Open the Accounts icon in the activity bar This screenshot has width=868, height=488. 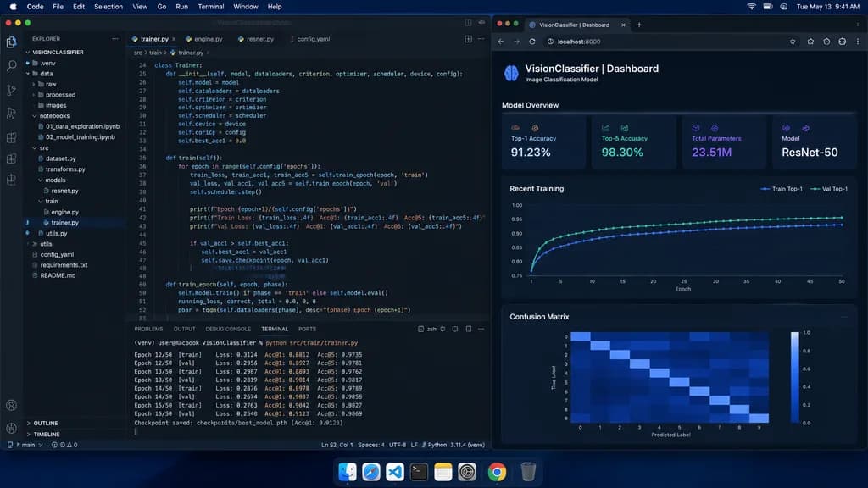[x=11, y=405]
